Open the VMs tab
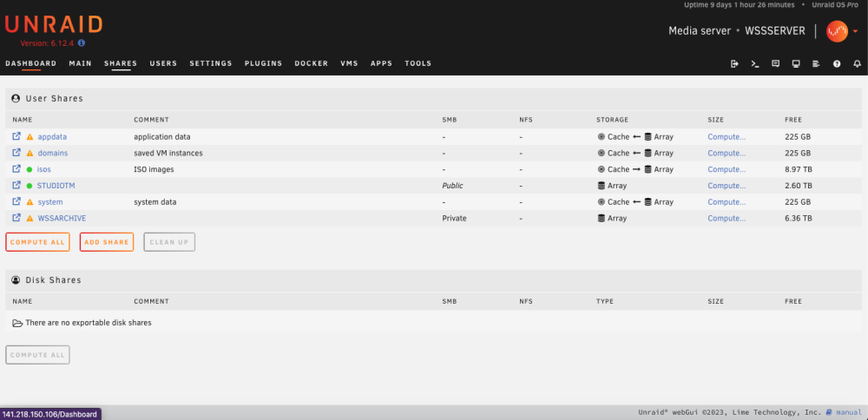Image resolution: width=868 pixels, height=420 pixels. (349, 63)
